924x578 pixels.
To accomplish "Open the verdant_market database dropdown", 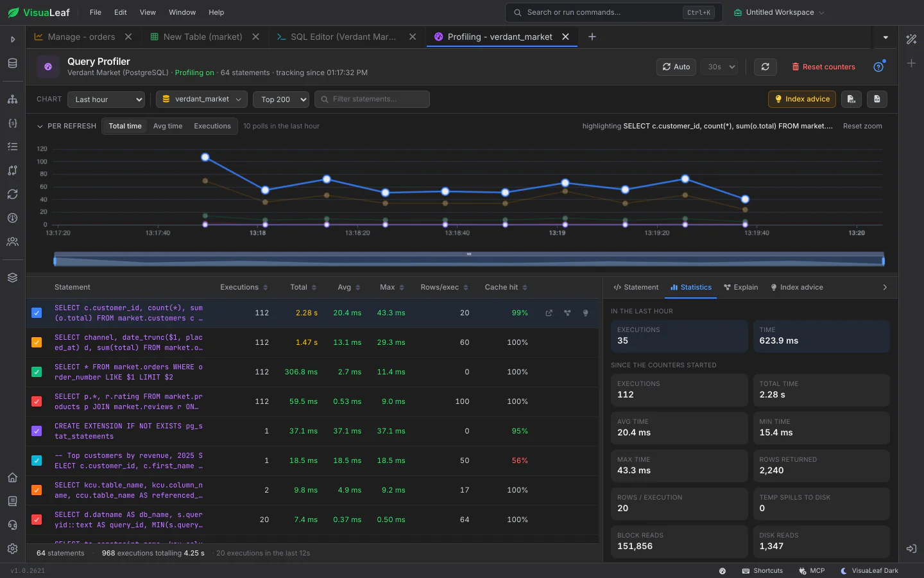I will pos(201,99).
